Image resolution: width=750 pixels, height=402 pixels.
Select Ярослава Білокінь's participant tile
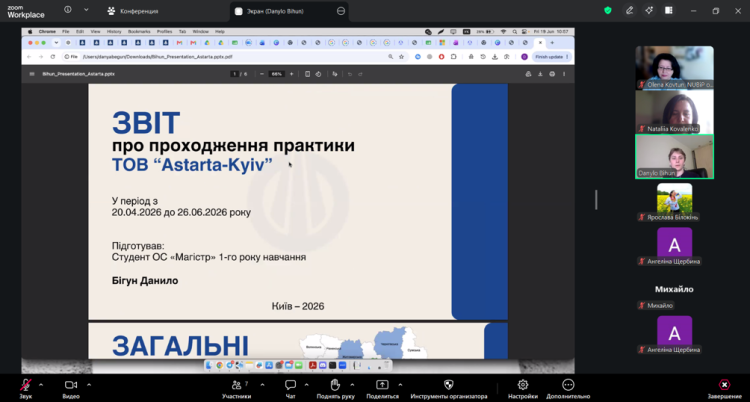point(674,202)
